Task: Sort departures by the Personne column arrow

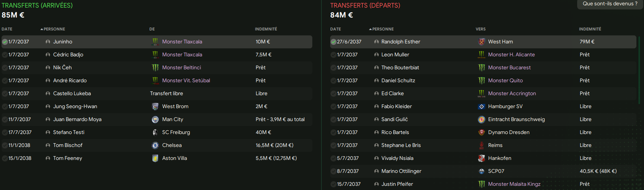Action: [x=370, y=29]
